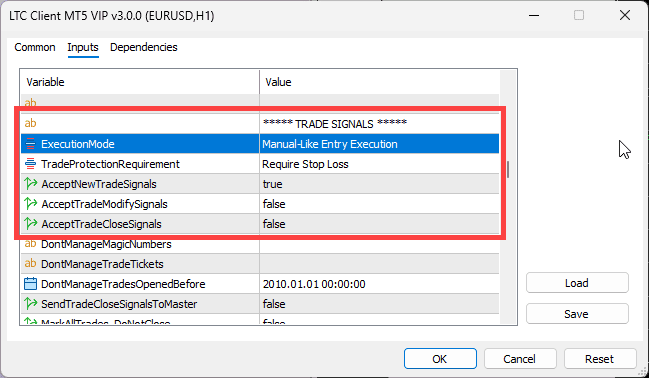
Task: Edit the DontManageTradeTickets value field
Action: coord(379,264)
